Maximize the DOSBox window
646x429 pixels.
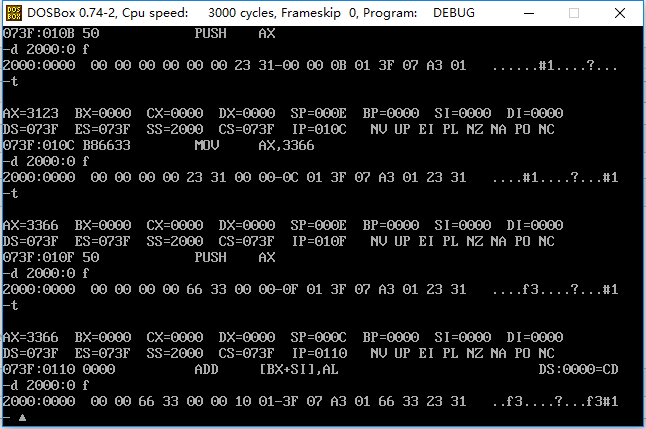[574, 13]
